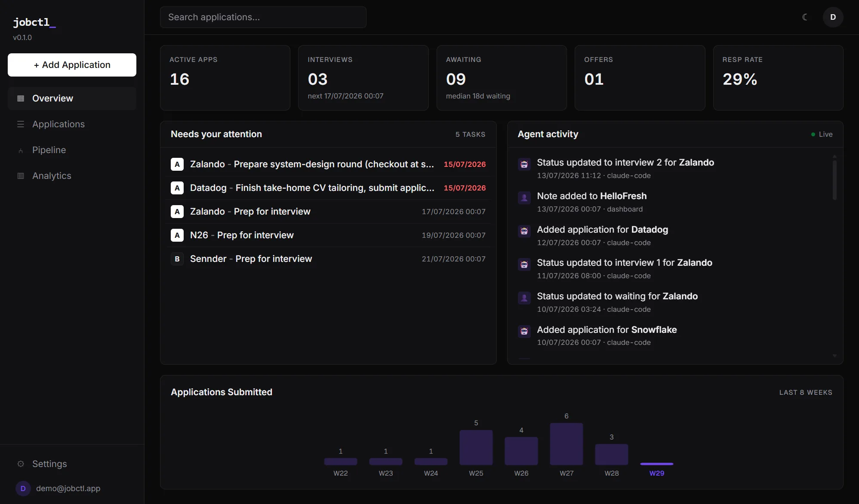Select the W22 bar in chart
Screen dimensions: 859x504
pos(341,461)
